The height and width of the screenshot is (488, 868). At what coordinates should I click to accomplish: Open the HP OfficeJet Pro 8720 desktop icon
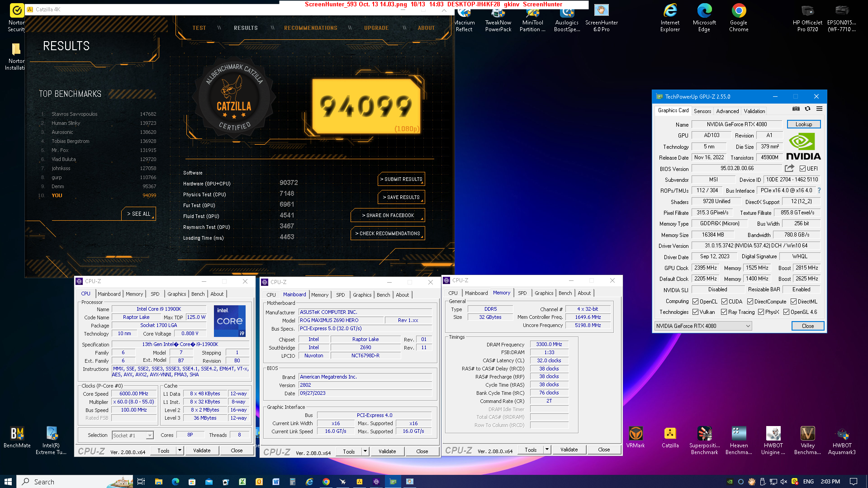coord(807,18)
